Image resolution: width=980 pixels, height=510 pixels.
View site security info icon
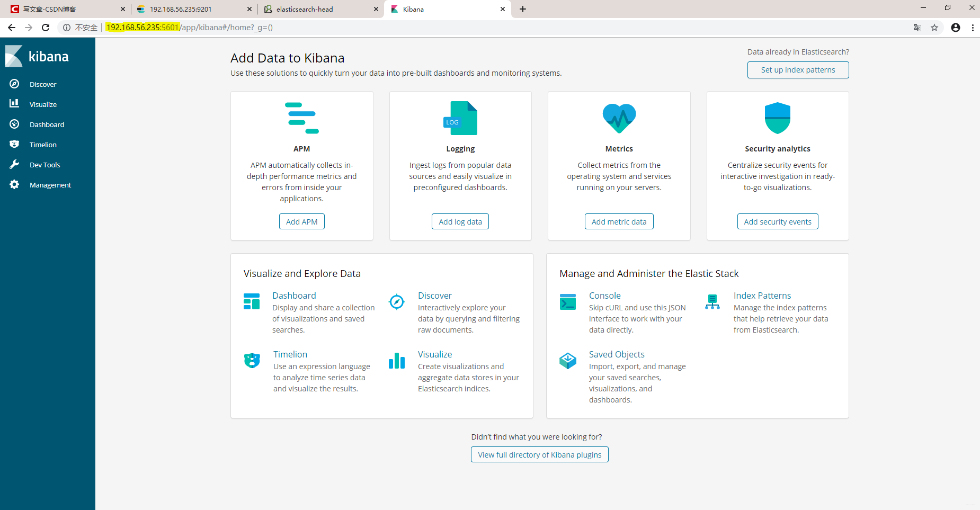(x=67, y=28)
